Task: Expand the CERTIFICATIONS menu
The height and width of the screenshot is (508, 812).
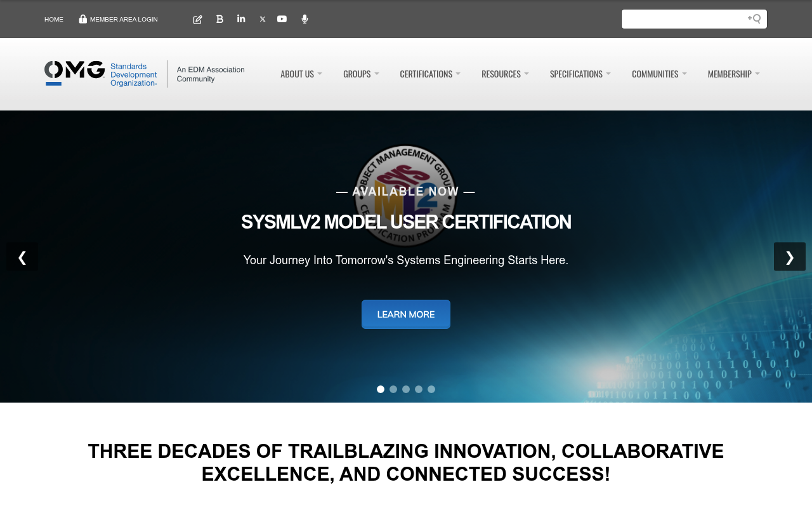Action: 430,74
